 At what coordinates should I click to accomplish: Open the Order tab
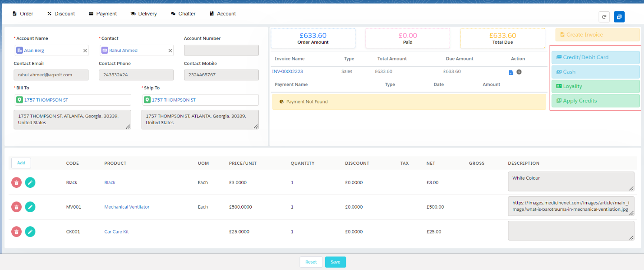tap(23, 14)
